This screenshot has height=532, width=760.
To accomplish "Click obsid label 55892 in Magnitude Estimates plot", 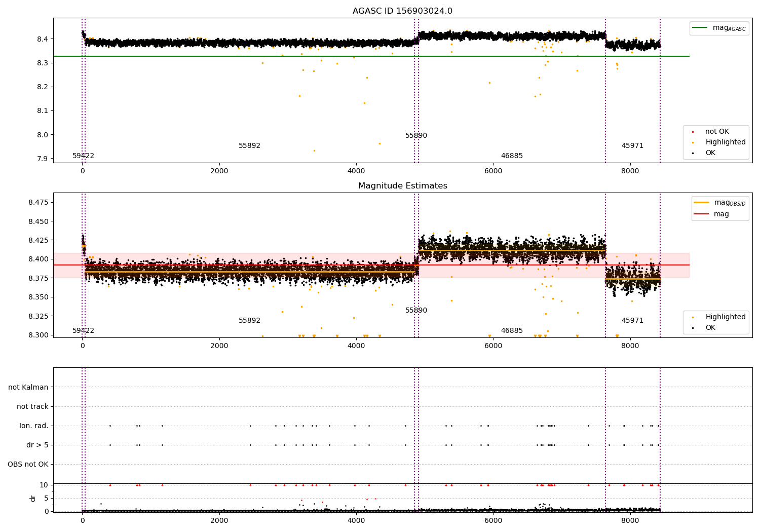I will click(249, 321).
